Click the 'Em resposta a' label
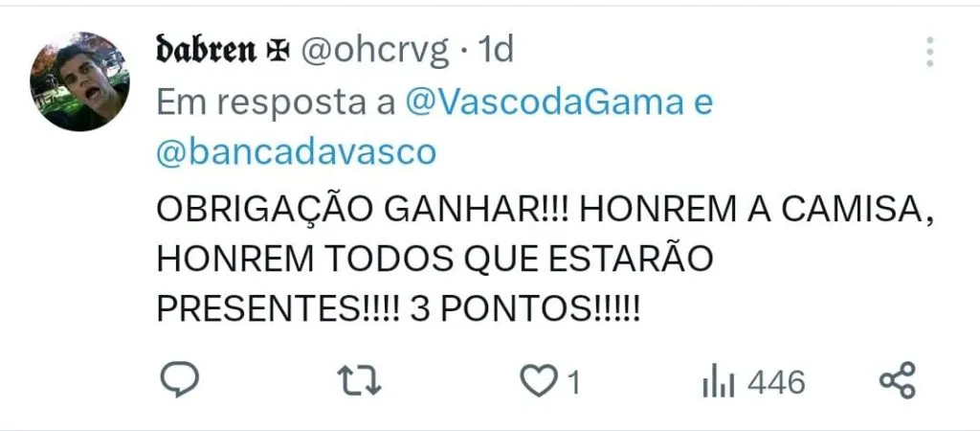This screenshot has width=980, height=431. (276, 102)
